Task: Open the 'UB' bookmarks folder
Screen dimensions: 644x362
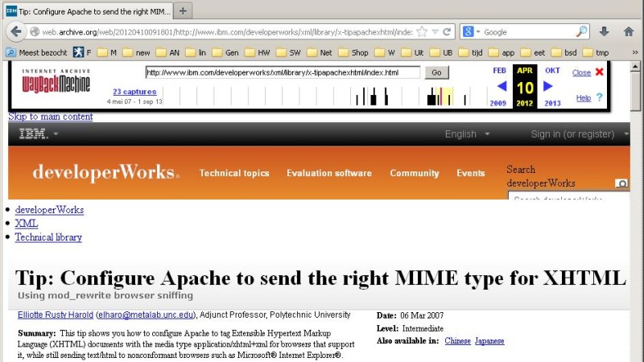Action: (441, 52)
